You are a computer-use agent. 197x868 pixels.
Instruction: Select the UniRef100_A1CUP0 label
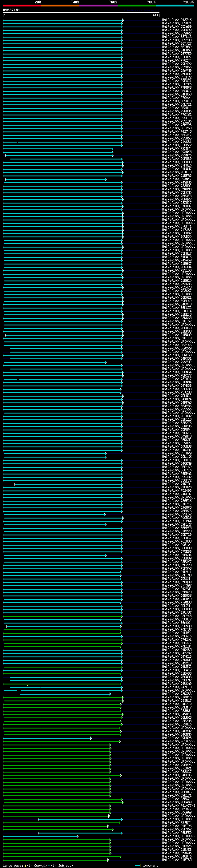[x=177, y=487]
